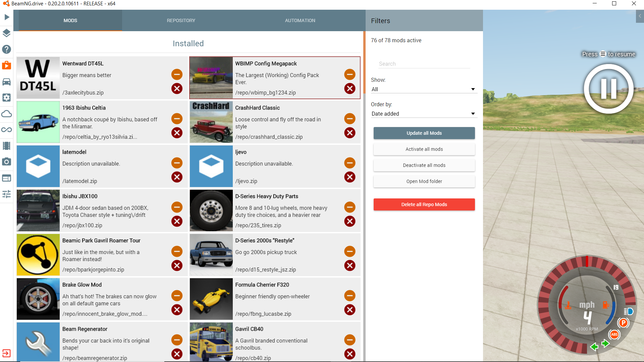Click the ABS indicator on the gauge
This screenshot has width=644, height=362.
pos(614,334)
